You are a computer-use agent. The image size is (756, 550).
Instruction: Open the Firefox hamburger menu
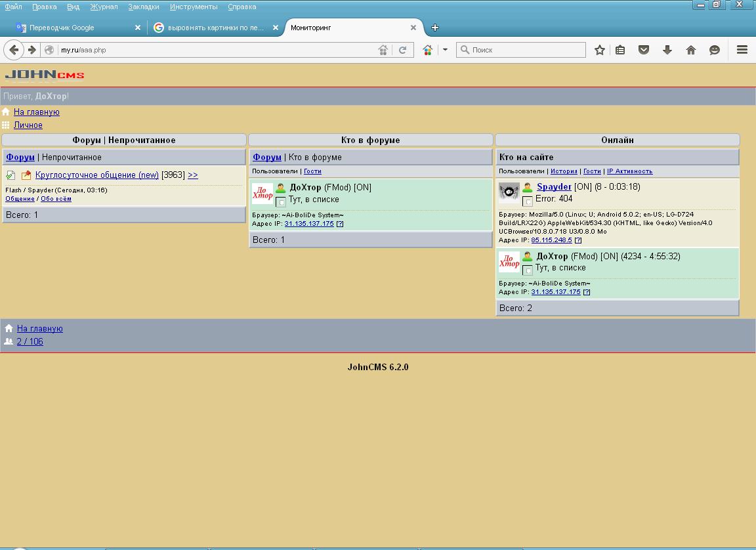point(742,50)
